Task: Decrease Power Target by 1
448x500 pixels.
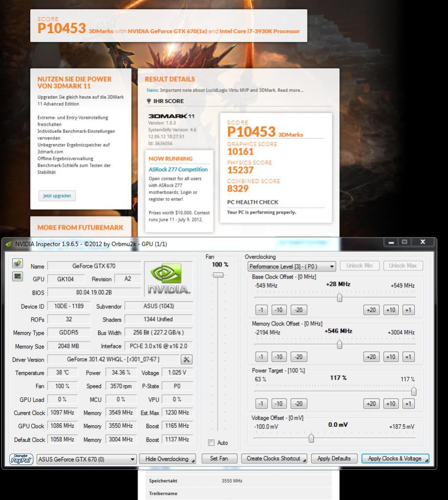Action: 261,404
